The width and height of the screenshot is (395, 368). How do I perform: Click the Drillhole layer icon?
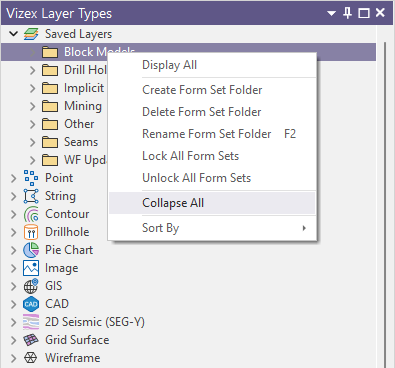coord(31,232)
